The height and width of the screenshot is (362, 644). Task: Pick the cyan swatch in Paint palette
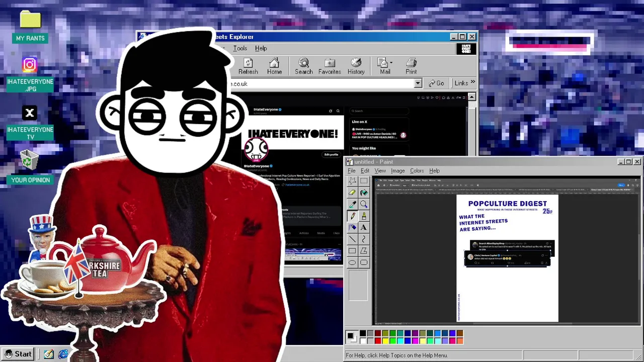point(400,341)
